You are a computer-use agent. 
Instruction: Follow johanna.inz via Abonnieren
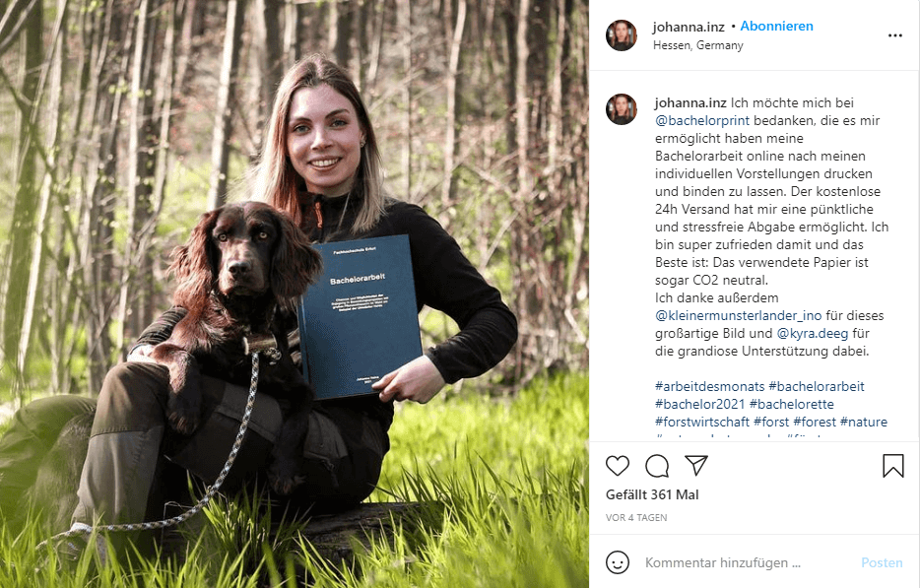(776, 27)
